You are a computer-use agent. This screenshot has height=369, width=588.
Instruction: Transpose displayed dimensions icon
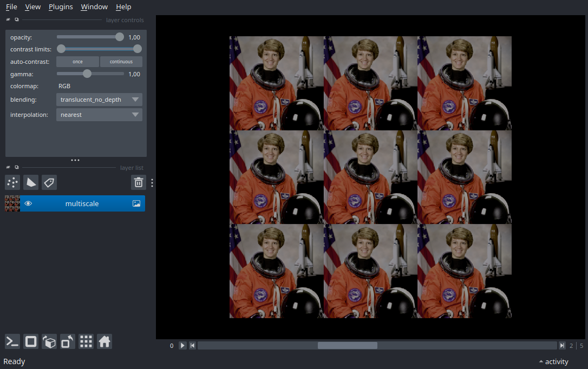[68, 341]
